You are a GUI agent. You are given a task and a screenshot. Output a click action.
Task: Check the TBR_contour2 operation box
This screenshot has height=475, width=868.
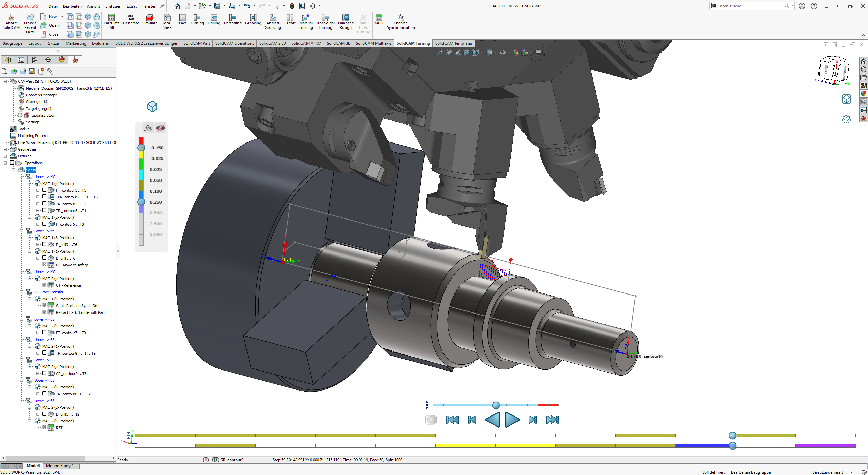[44, 197]
